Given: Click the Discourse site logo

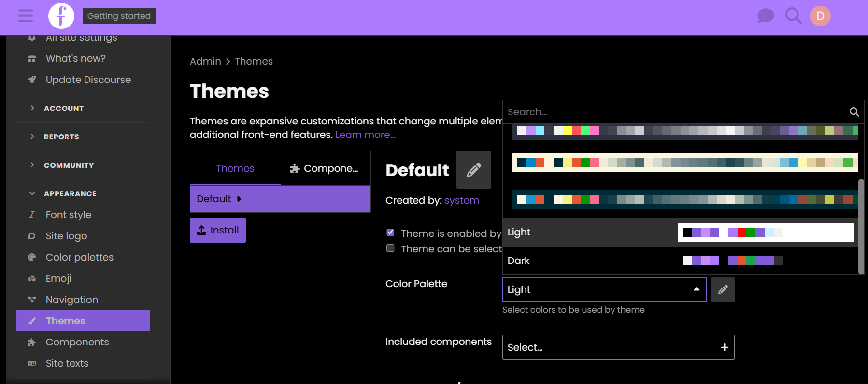Looking at the screenshot, I should tap(61, 16).
